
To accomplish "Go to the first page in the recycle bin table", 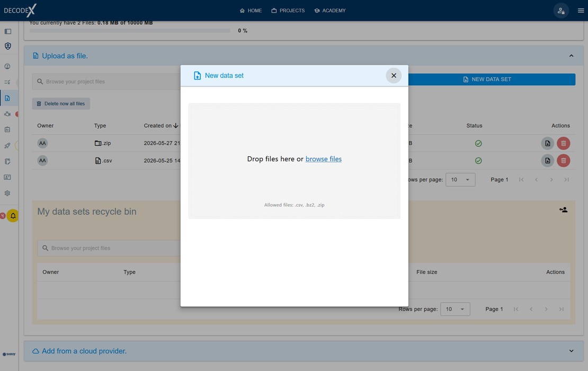I will (516, 309).
